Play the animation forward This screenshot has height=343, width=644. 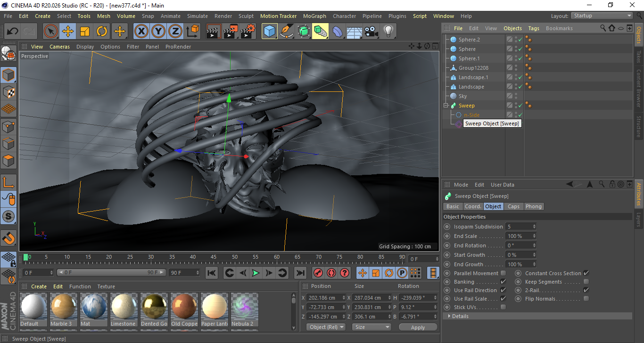[x=256, y=273]
